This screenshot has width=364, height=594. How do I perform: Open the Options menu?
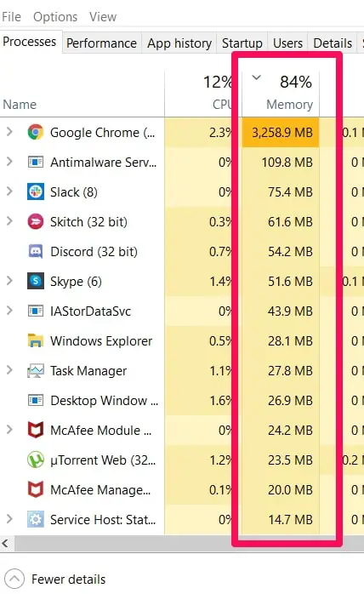point(55,17)
